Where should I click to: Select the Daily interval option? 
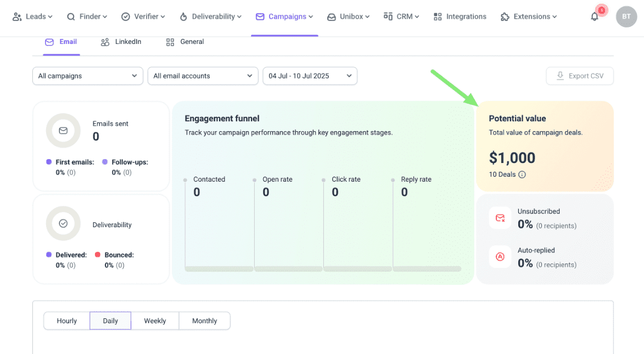coord(110,321)
